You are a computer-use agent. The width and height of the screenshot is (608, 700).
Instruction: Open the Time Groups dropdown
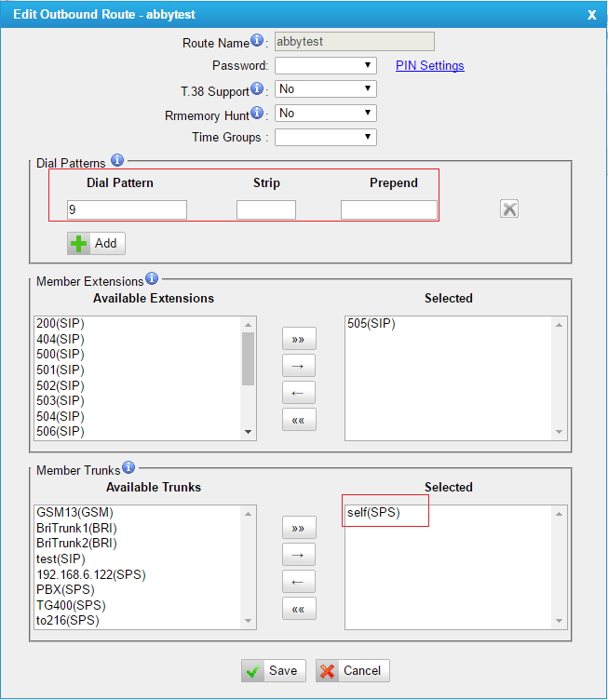pos(326,137)
